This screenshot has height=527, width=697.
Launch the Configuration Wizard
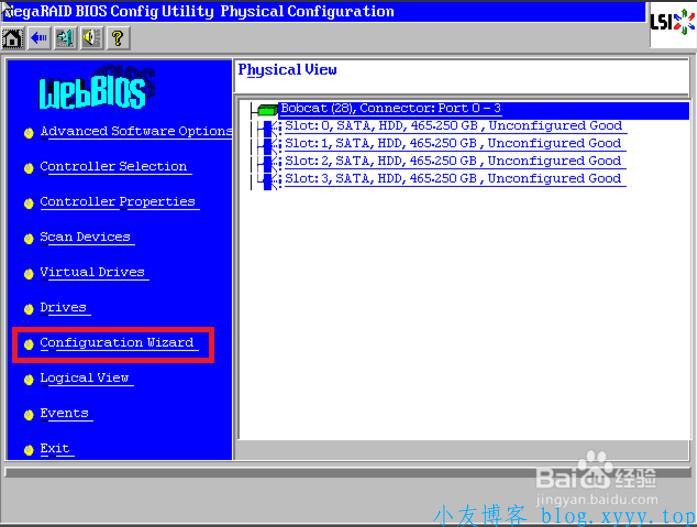coord(117,343)
